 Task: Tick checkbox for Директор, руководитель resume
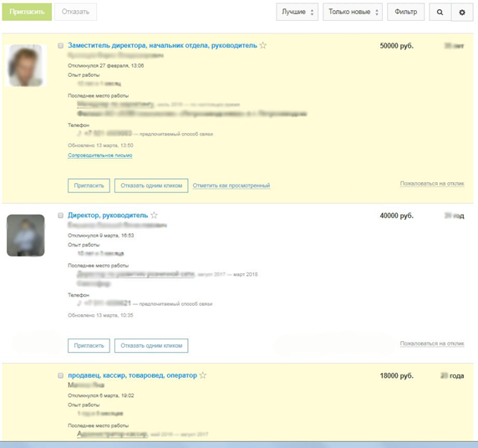(61, 216)
